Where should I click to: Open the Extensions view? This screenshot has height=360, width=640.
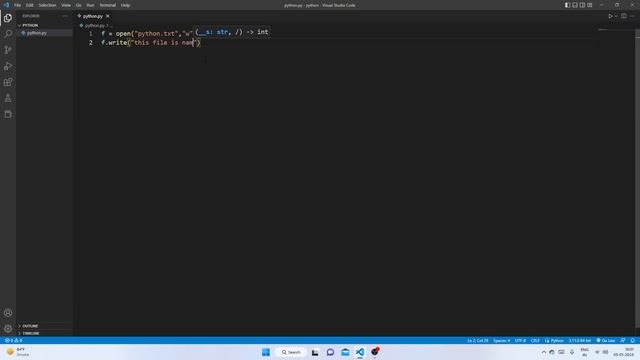point(8,82)
